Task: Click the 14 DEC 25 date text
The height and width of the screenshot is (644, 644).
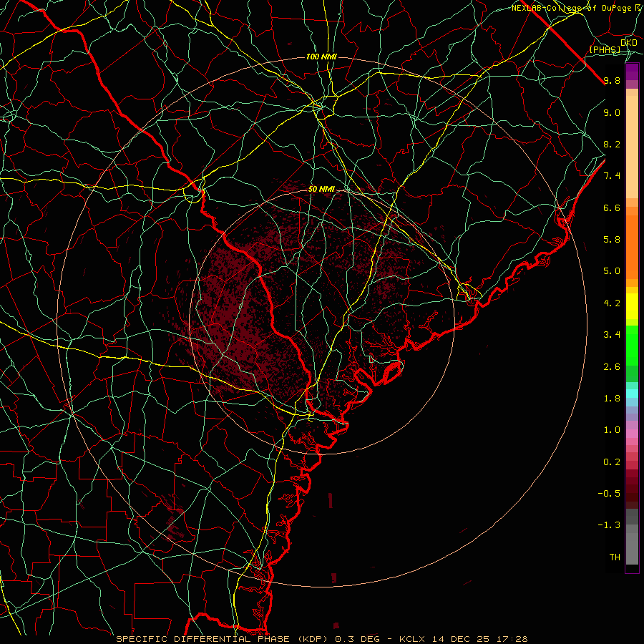Action: click(x=462, y=639)
